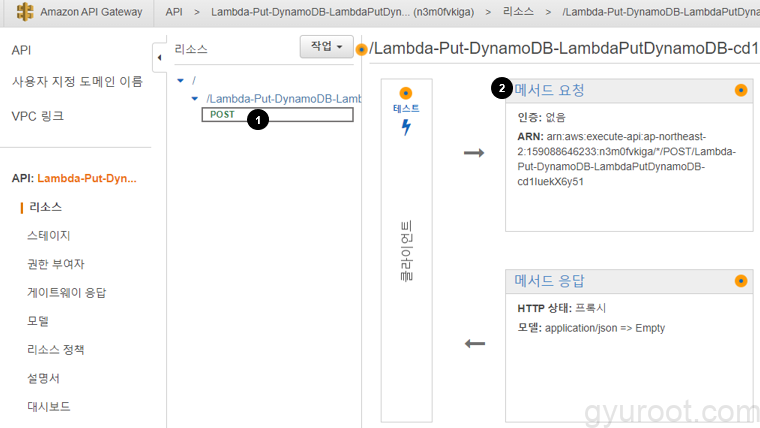Select the POST method in resource tree
Image resolution: width=760 pixels, height=428 pixels.
(222, 115)
